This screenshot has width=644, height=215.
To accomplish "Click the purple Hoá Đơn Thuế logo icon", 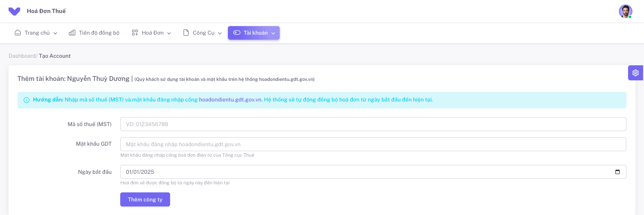I will pos(15,11).
